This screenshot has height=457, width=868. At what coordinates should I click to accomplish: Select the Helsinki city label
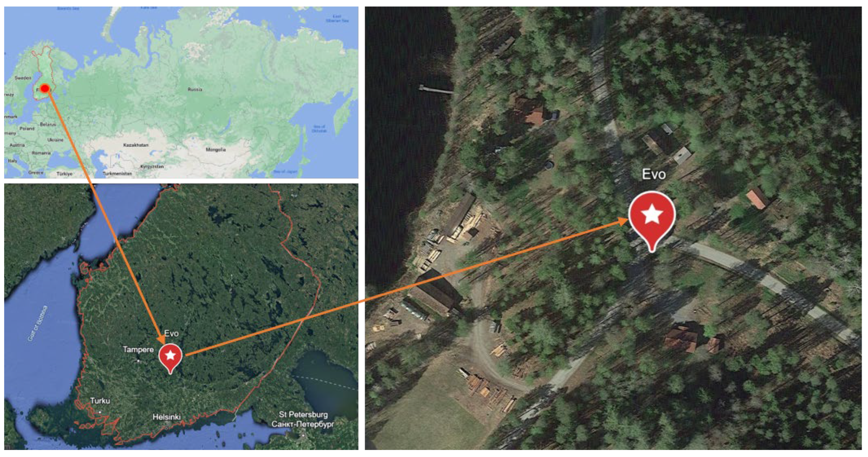click(x=166, y=417)
